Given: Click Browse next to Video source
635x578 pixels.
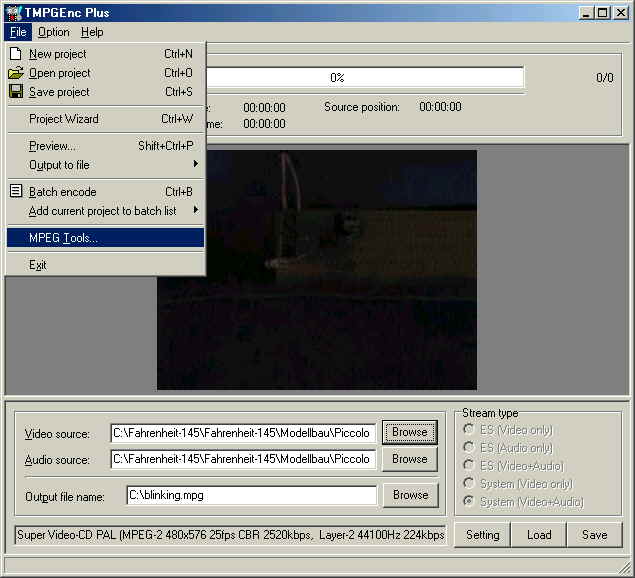Looking at the screenshot, I should click(410, 432).
